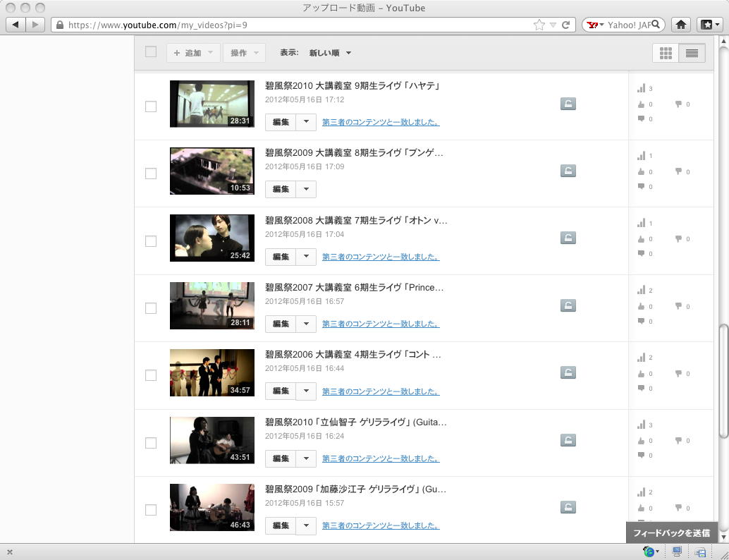Open copyright match link for 碧風祭2008 7期生 video
The image size is (729, 560).
(381, 257)
